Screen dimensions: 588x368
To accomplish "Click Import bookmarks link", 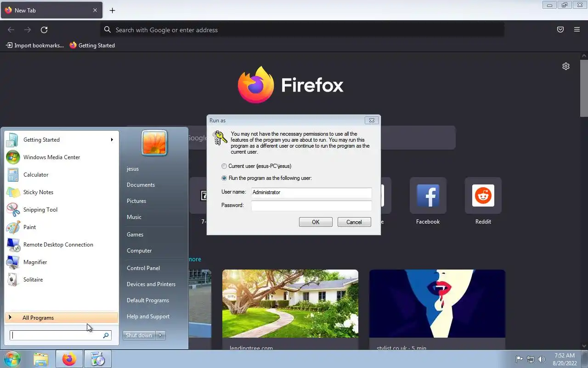I will click(x=35, y=46).
